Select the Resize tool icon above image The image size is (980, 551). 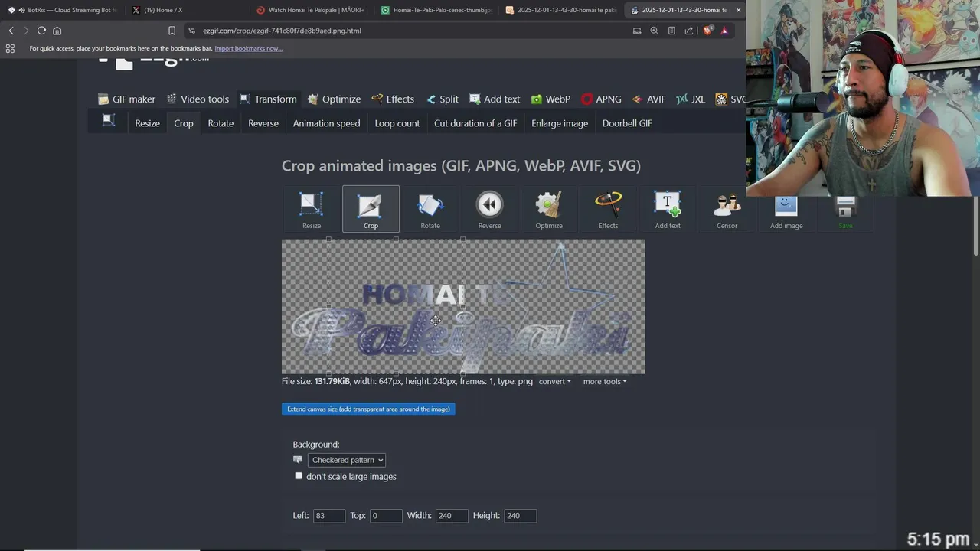312,209
